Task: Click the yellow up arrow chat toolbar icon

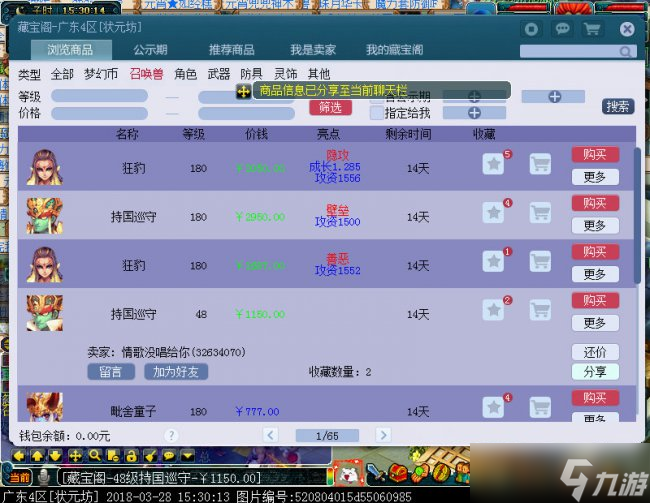Action: pyautogui.click(x=37, y=456)
